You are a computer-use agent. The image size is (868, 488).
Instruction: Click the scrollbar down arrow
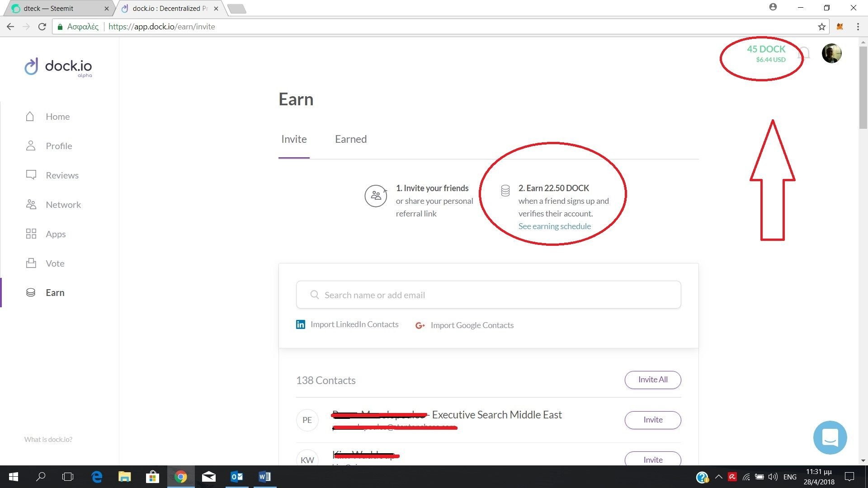coord(863,460)
